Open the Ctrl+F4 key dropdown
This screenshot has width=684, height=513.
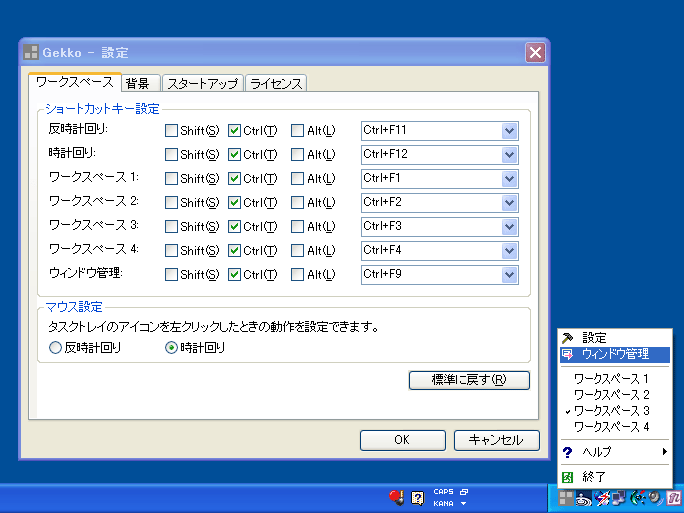[509, 251]
